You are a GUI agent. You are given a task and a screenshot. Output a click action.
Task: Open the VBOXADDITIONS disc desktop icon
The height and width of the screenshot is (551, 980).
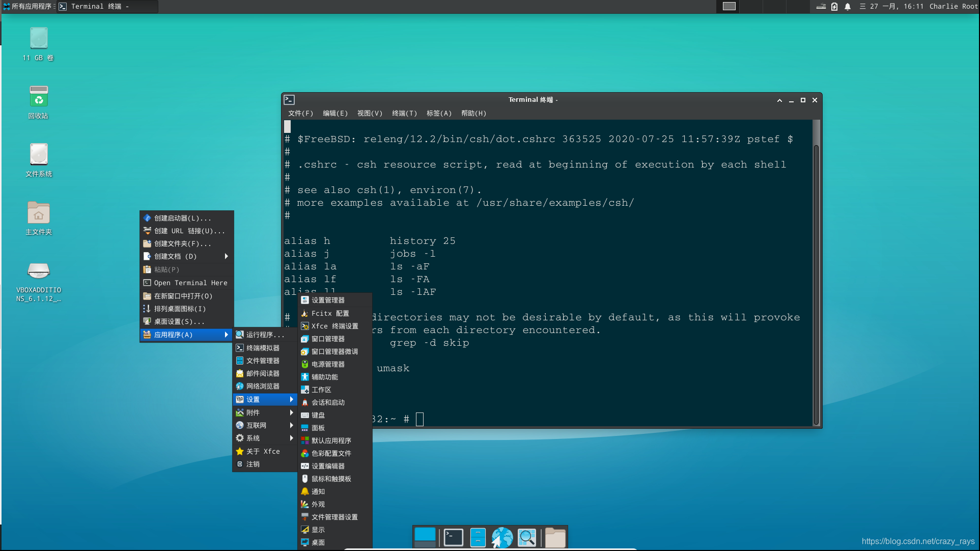click(39, 282)
